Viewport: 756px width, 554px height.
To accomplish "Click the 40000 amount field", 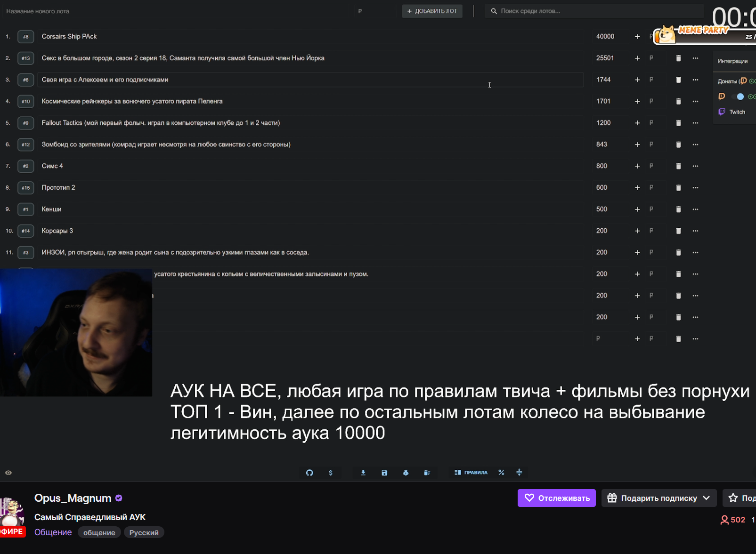I will pyautogui.click(x=609, y=37).
